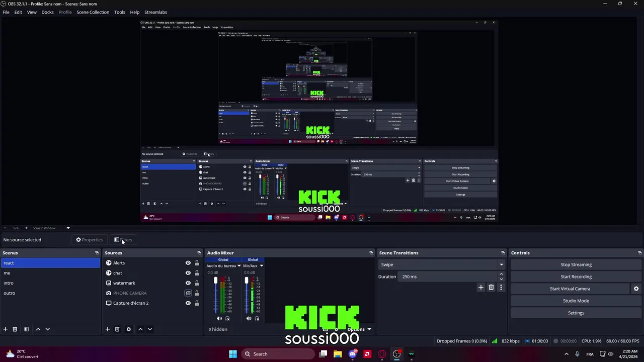Pop out the Controls dock

click(639, 253)
